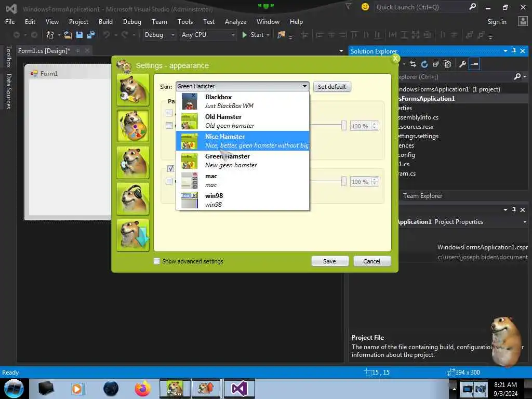Open the Debug configuration dropdown

159,35
